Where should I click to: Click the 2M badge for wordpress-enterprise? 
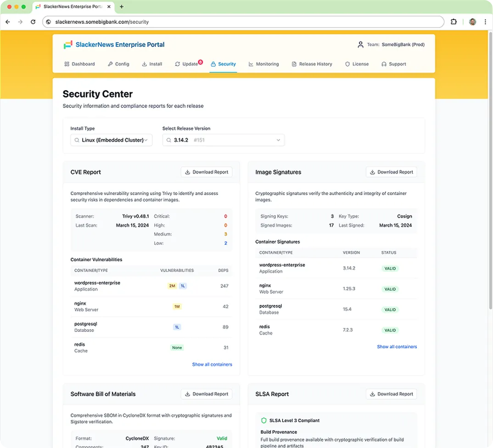click(172, 286)
